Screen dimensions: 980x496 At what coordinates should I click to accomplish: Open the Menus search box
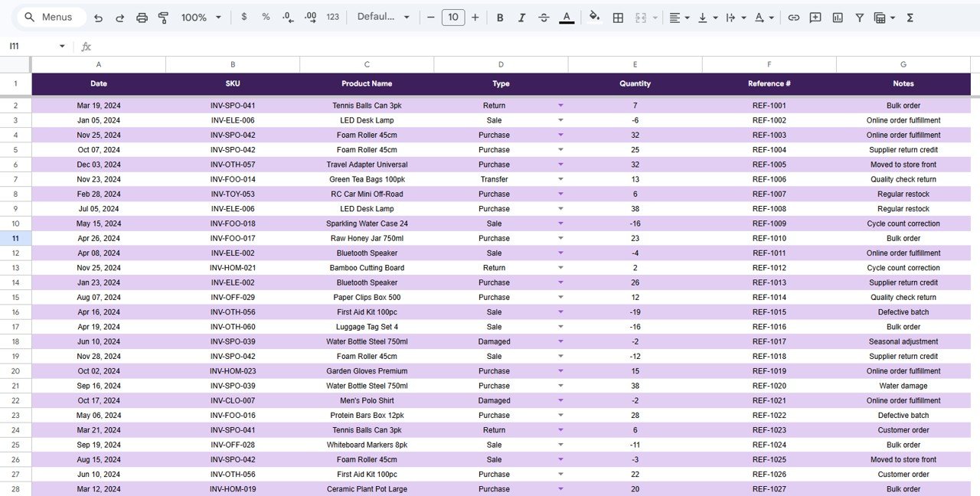tap(50, 16)
